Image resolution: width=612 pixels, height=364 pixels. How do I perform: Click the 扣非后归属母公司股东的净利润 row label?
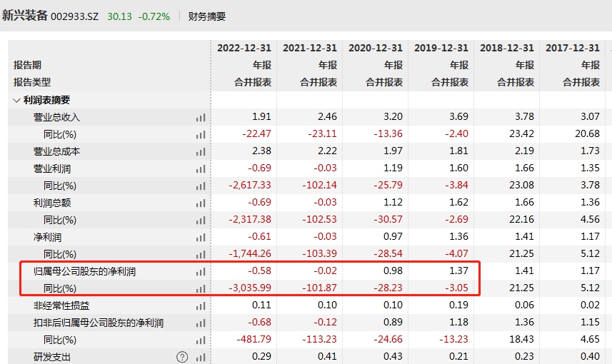pos(99,323)
